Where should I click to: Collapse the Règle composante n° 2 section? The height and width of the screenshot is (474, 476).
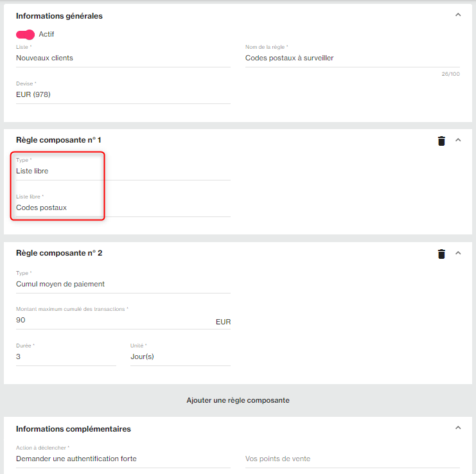coord(458,253)
